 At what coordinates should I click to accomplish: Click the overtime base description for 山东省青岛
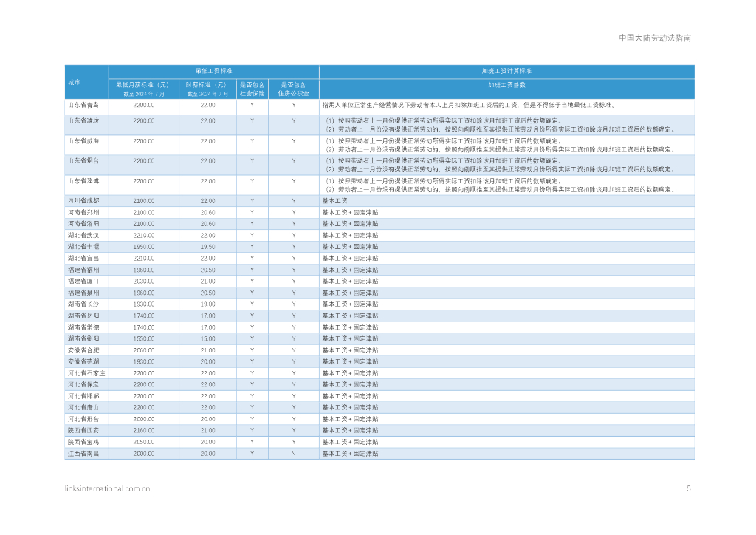[469, 105]
